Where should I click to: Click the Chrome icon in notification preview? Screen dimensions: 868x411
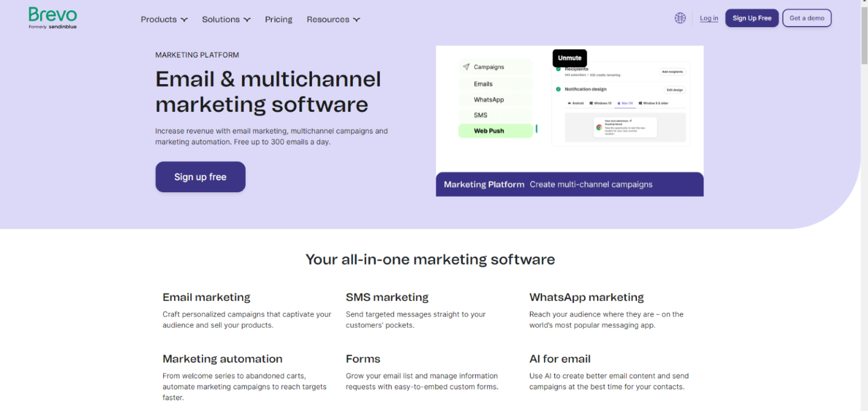[599, 128]
